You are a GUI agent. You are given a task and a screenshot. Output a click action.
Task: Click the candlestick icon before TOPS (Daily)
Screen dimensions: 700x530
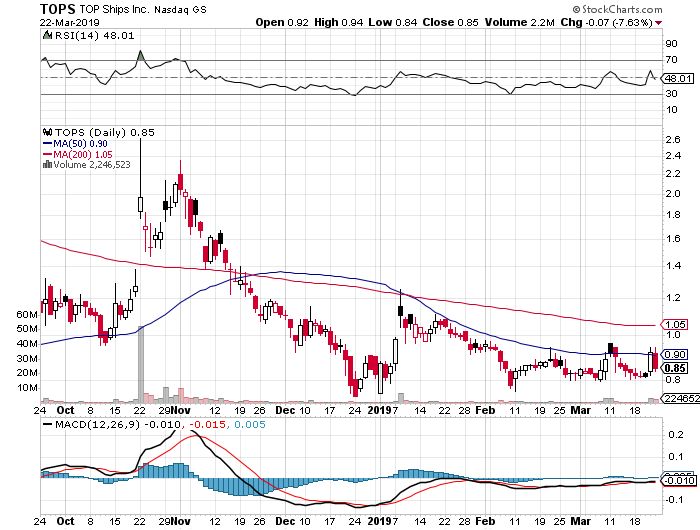pyautogui.click(x=48, y=132)
